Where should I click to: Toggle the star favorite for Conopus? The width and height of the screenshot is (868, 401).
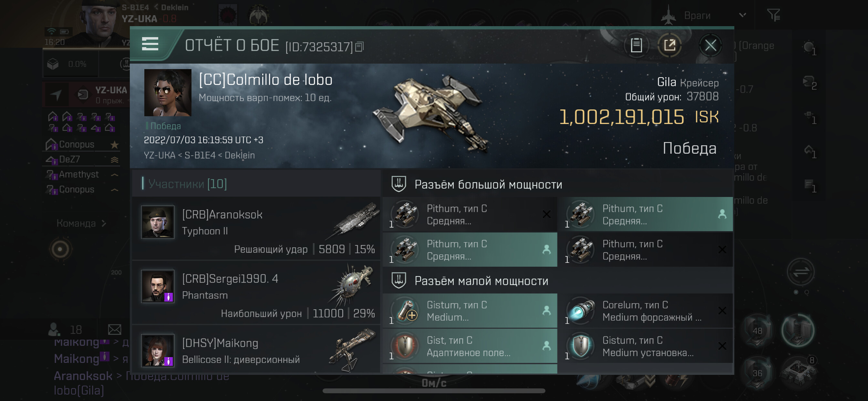pyautogui.click(x=115, y=145)
